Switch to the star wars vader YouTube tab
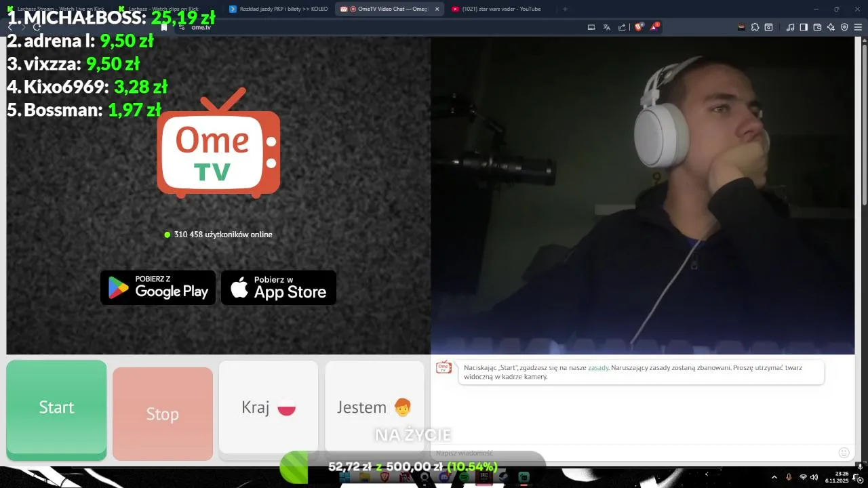Viewport: 868px width, 488px height. tap(502, 9)
